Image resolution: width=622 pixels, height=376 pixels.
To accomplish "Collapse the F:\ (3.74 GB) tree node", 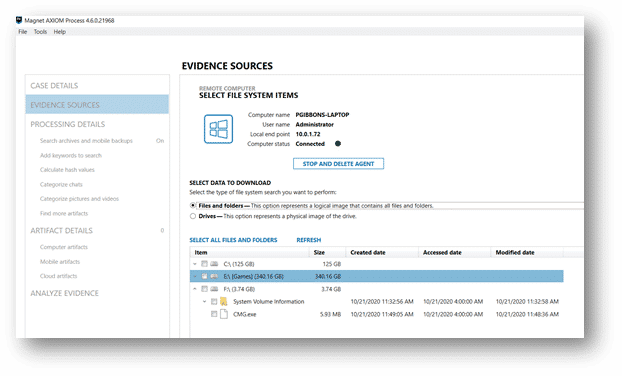I will tap(195, 289).
